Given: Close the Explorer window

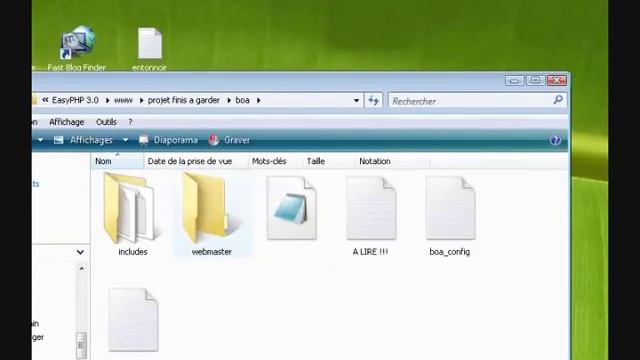Looking at the screenshot, I should [x=557, y=80].
